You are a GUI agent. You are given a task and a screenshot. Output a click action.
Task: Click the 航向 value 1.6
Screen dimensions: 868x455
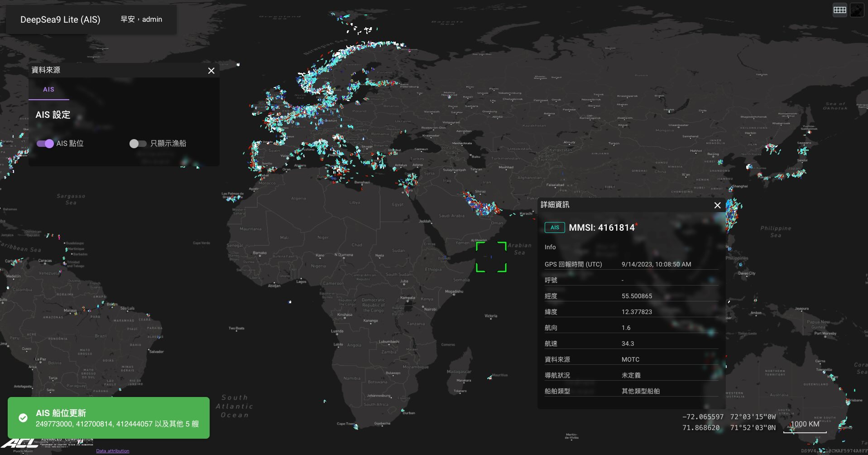point(626,328)
